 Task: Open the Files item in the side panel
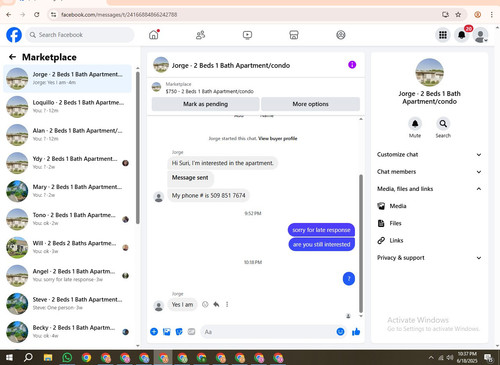429,223
